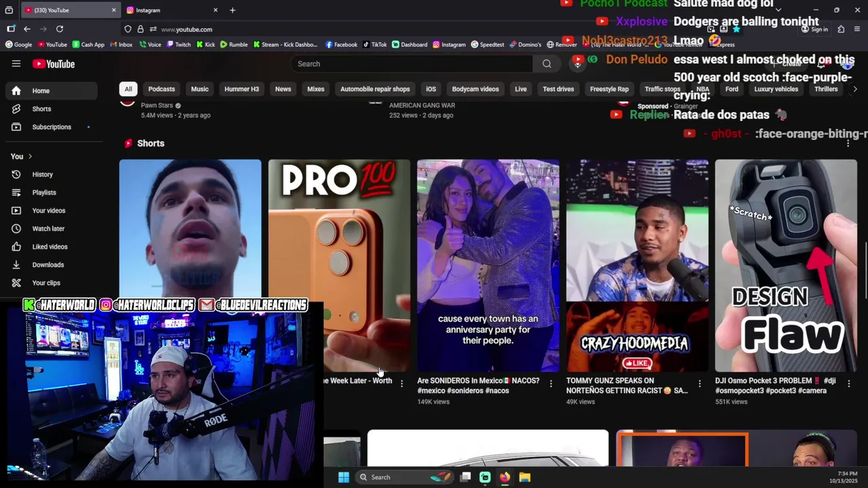Open the Firefox tab list dropdown
This screenshot has width=868, height=488.
778,10
